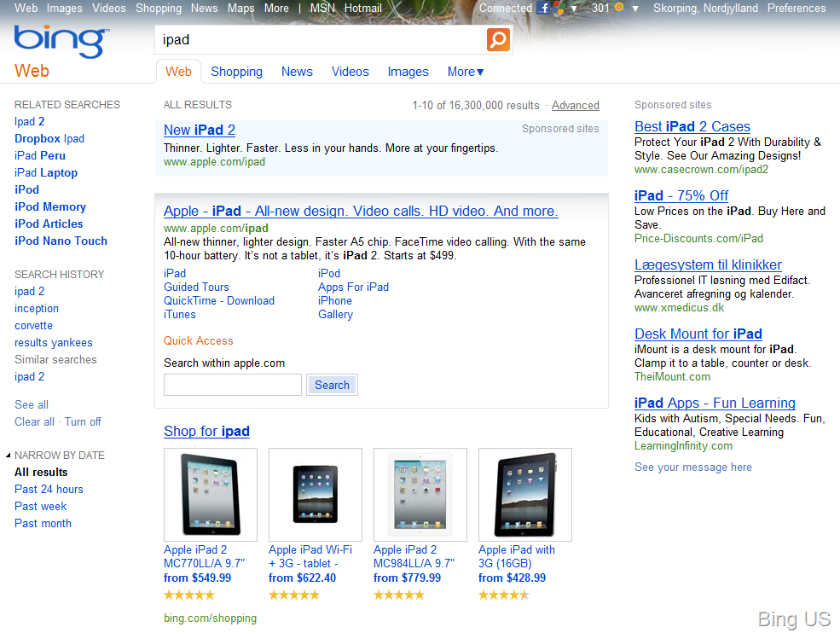840x633 pixels.
Task: Select the Web results tab
Action: tap(178, 72)
